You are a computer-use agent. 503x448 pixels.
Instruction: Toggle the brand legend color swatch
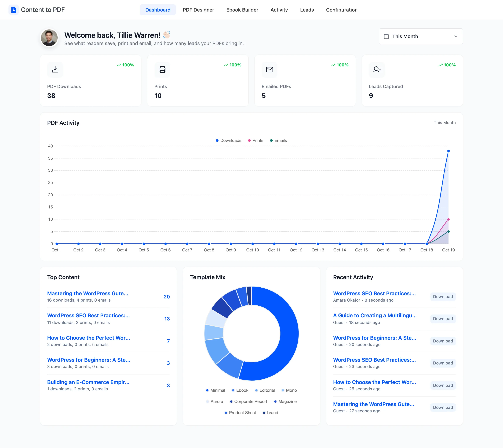point(264,413)
